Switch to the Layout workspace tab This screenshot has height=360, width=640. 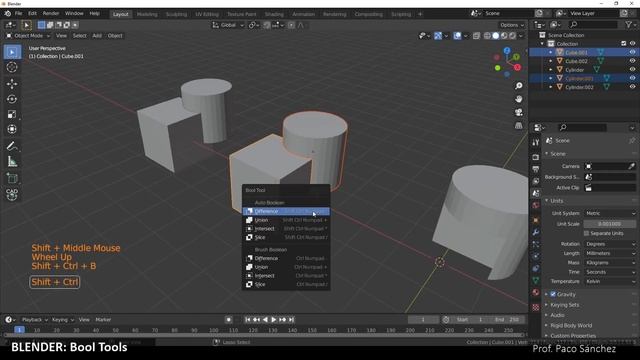click(120, 14)
